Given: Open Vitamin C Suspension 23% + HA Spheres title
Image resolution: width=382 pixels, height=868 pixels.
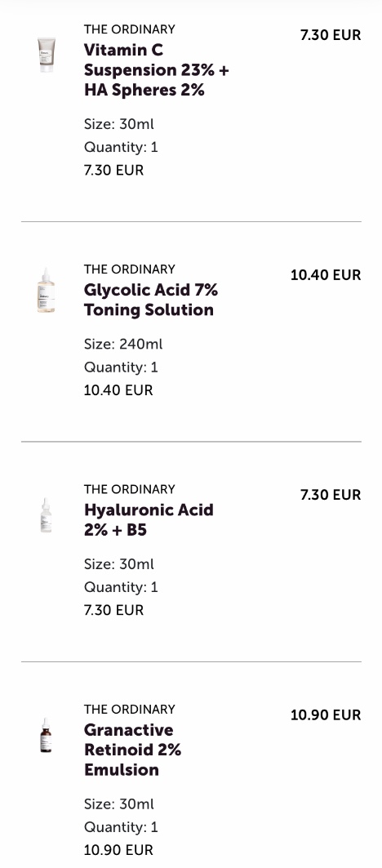Looking at the screenshot, I should point(157,69).
